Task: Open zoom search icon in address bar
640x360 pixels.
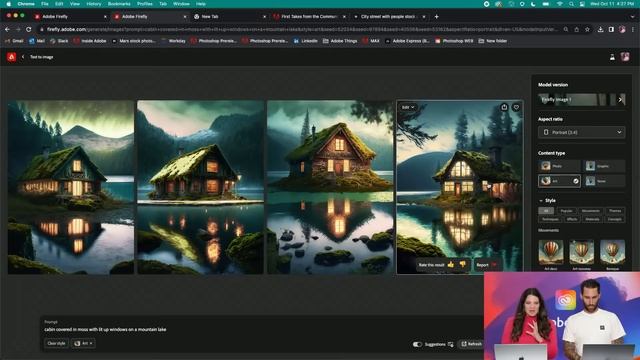Action: 566,29
